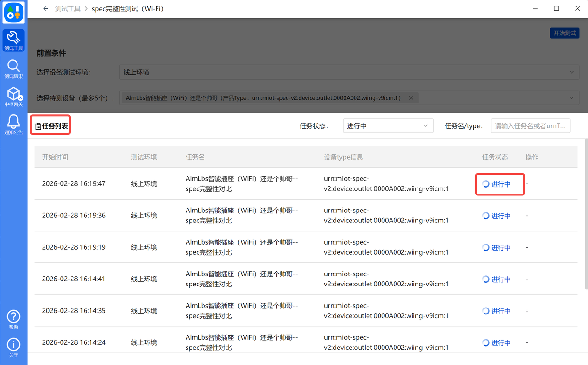Maximize the application window
Image resolution: width=588 pixels, height=365 pixels.
coord(556,9)
